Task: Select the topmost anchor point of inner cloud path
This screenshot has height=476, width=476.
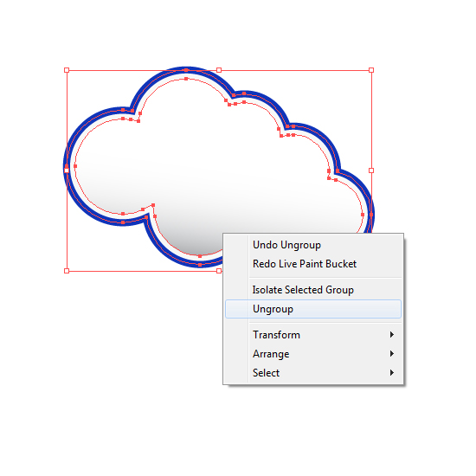Action: pos(186,79)
